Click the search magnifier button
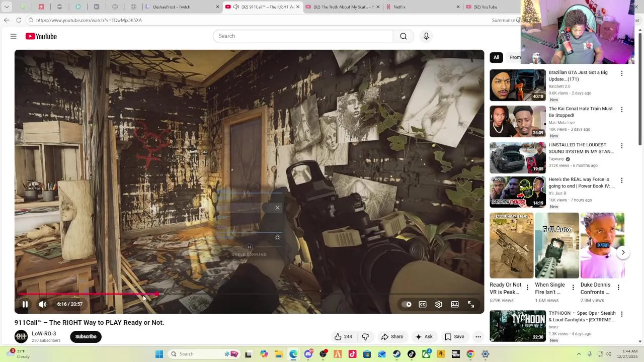Screen dimensions: 644x362 coord(404,36)
